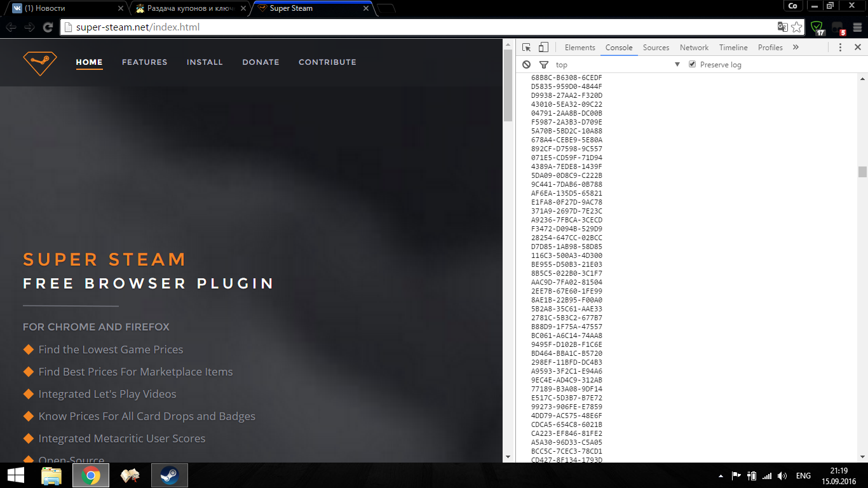
Task: Switch to the Elements tab
Action: point(580,48)
